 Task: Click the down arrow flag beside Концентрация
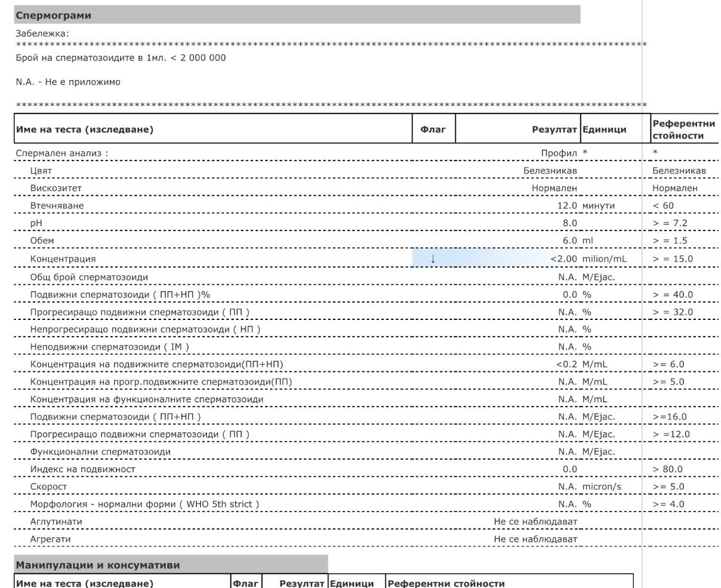pyautogui.click(x=433, y=259)
